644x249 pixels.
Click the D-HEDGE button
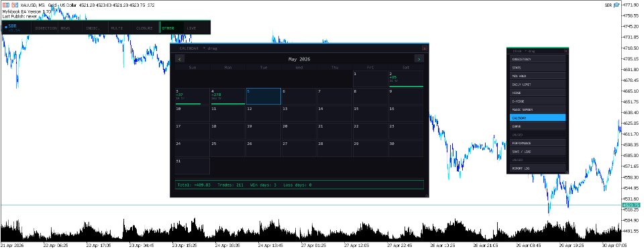pos(537,101)
